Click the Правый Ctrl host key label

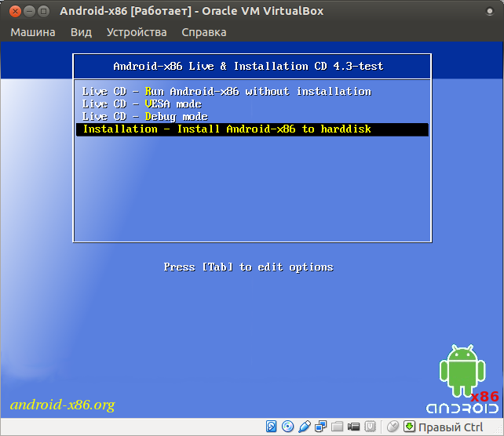(451, 427)
